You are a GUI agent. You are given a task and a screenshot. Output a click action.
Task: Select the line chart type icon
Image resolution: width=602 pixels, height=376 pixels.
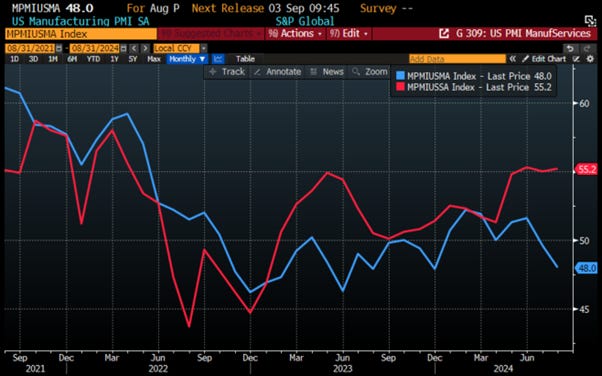tap(218, 59)
